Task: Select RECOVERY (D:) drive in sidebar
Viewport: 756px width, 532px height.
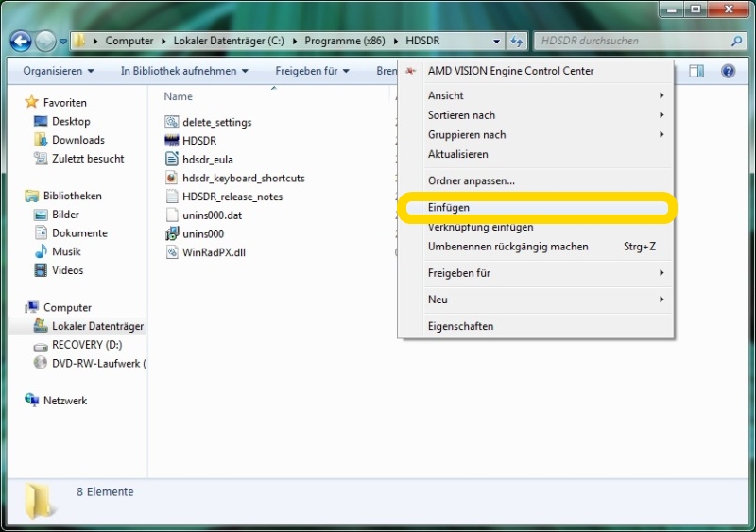Action: (86, 345)
